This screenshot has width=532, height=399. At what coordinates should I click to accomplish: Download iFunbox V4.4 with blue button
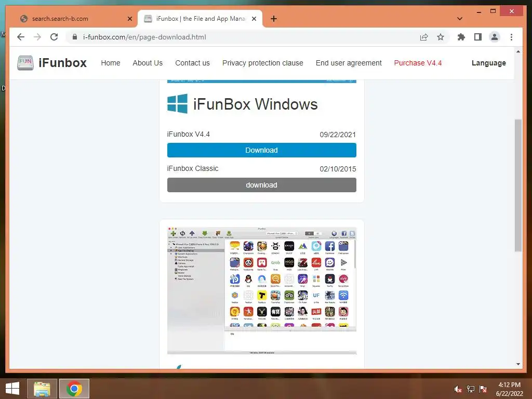pos(262,150)
